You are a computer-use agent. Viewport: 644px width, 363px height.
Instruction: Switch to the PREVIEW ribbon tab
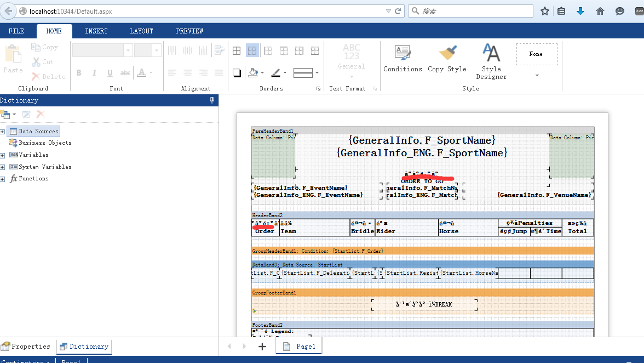click(x=189, y=31)
